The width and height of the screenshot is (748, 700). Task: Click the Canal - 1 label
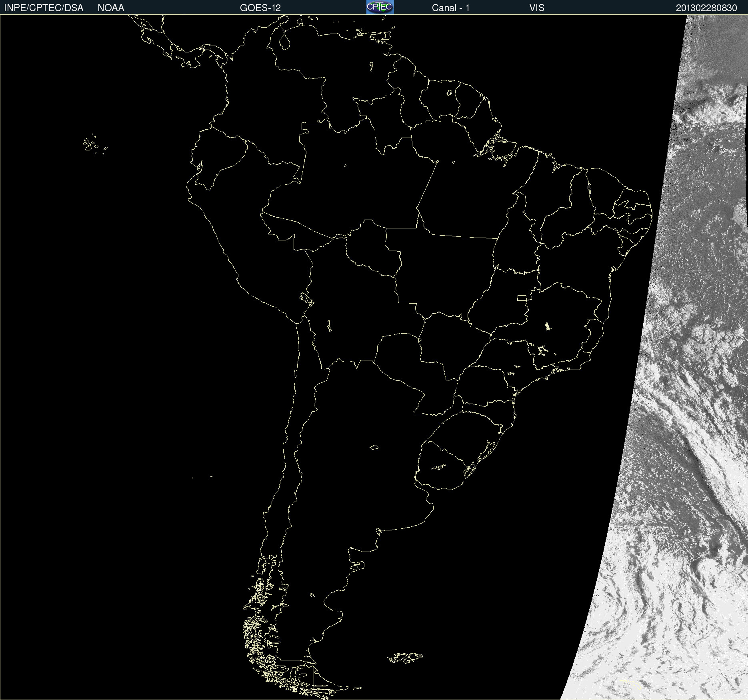pyautogui.click(x=451, y=8)
